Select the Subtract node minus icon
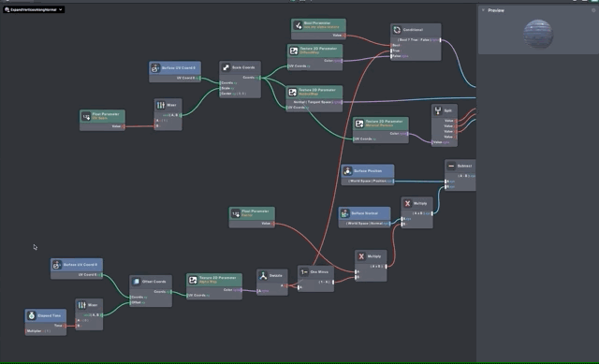 451,167
